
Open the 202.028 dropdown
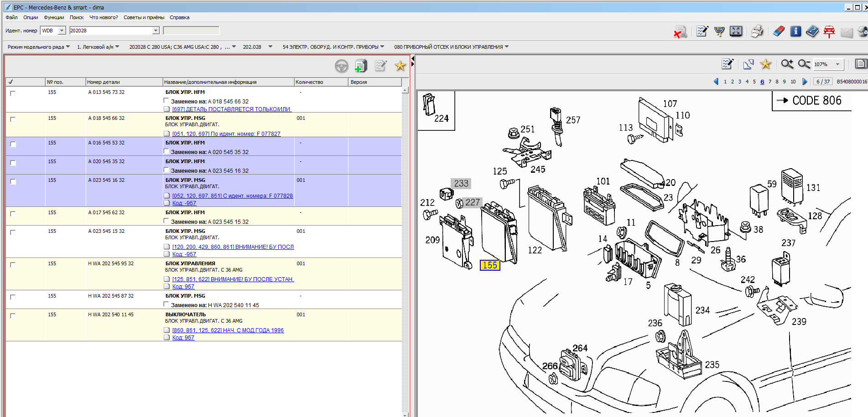(x=257, y=47)
